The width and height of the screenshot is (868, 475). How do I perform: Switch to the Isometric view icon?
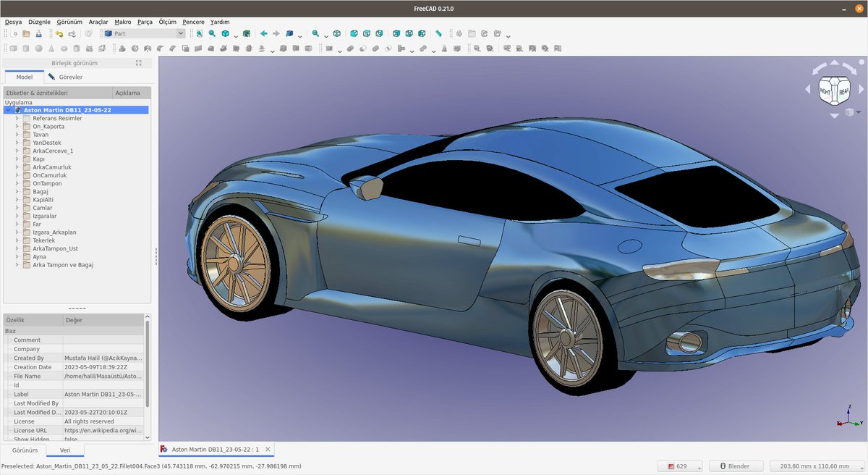click(336, 33)
